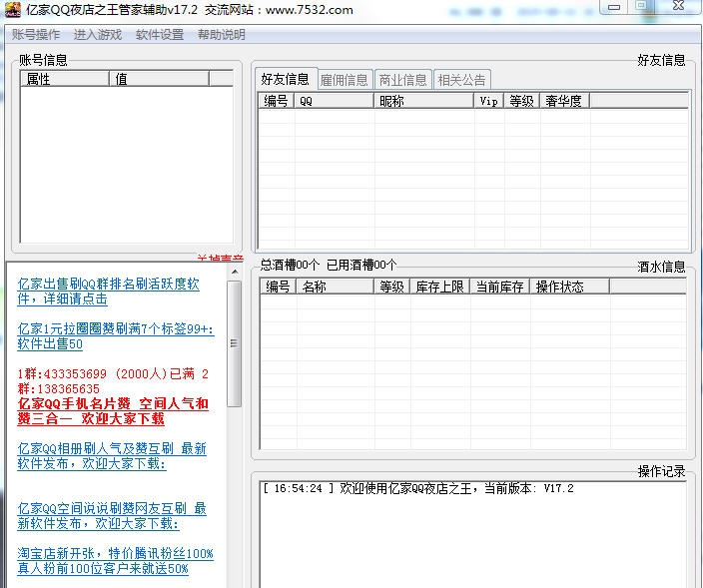Close the 亿家QQ夜店之王 window
The image size is (703, 588).
tap(679, 6)
